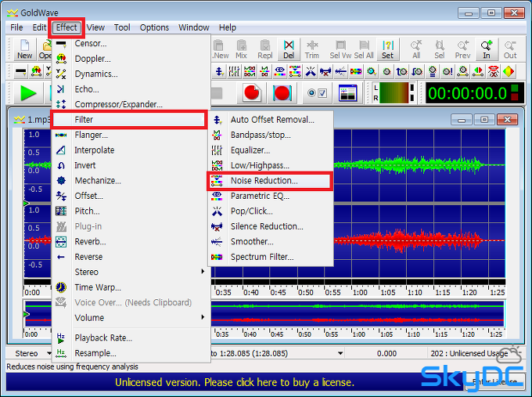Open the Effect menu

(66, 27)
